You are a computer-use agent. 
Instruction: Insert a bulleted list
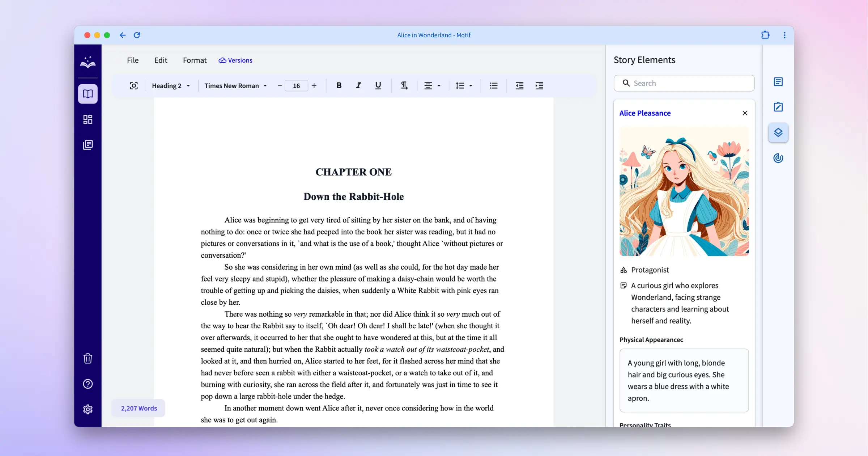(493, 85)
